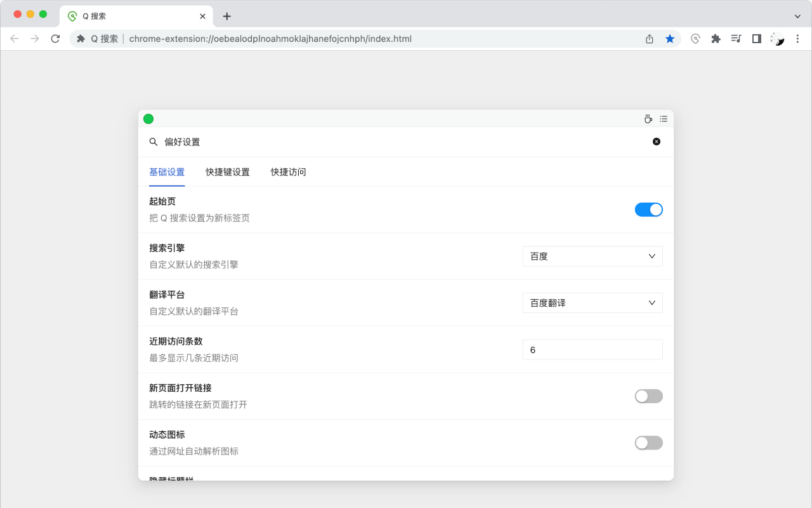
Task: Open Chrome extensions puzzle icon
Action: pyautogui.click(x=716, y=39)
